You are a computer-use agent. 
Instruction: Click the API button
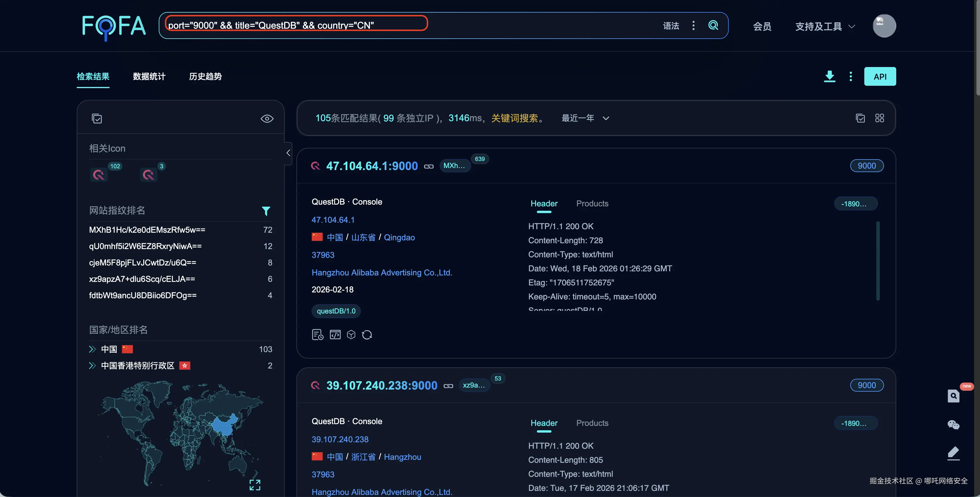880,76
